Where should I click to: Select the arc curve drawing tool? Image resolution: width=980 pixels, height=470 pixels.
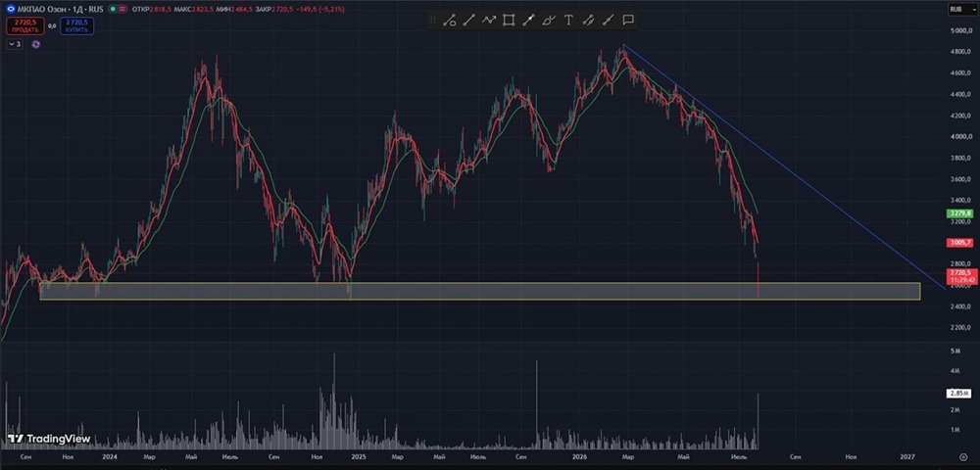click(549, 21)
